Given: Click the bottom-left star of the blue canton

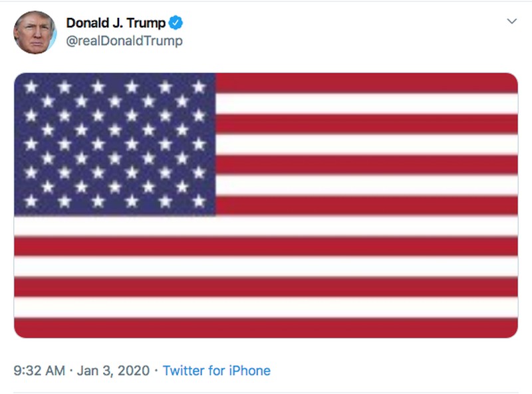Looking at the screenshot, I should (31, 200).
